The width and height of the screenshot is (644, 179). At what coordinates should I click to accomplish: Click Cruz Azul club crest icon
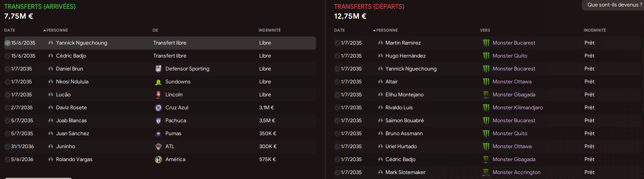[158, 108]
